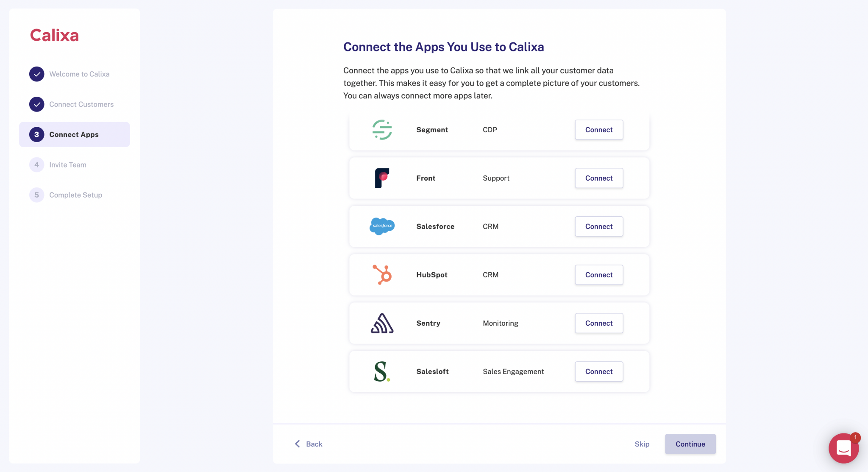
Task: Expand the Complete Setup step
Action: coord(75,195)
